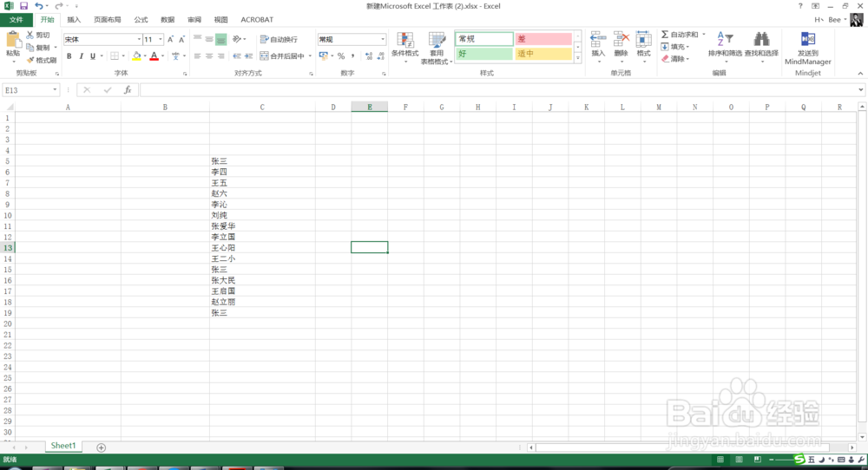Set bottom vertical alignment

(220, 39)
